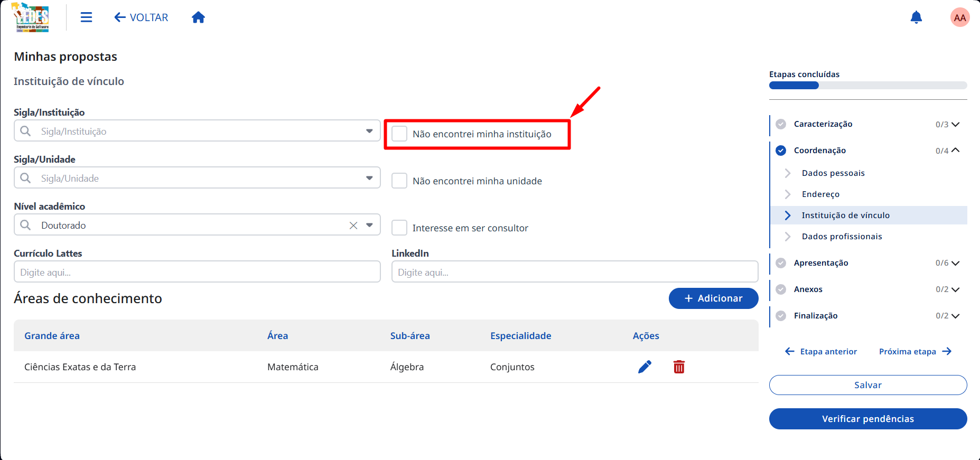Screen dimensions: 980x460
Task: Click the Caracterização step status icon
Action: [x=781, y=124]
